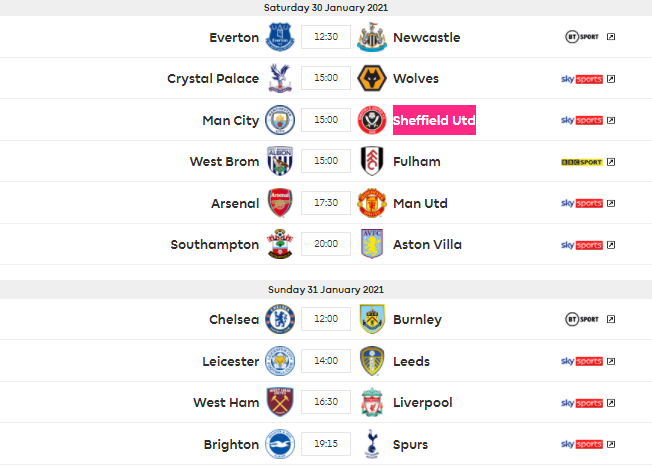Click the Aston Villa crest

coord(373,245)
